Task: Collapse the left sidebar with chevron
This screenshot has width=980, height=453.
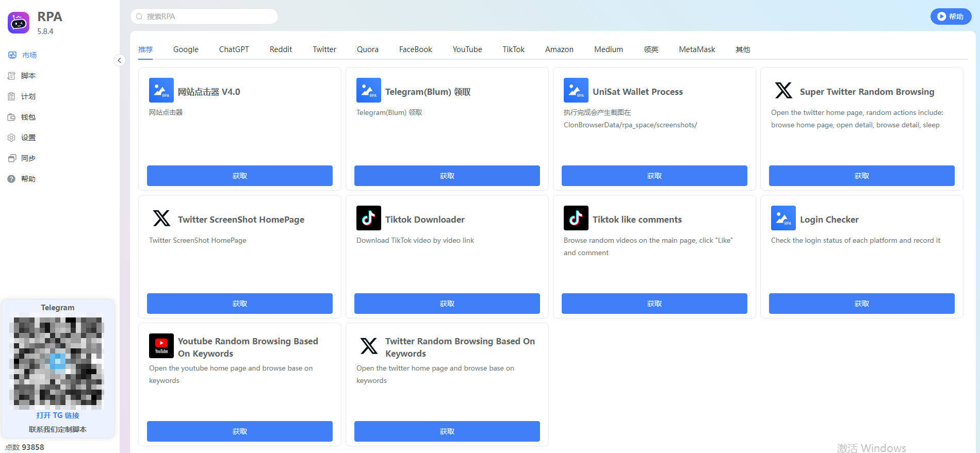Action: pyautogui.click(x=119, y=60)
